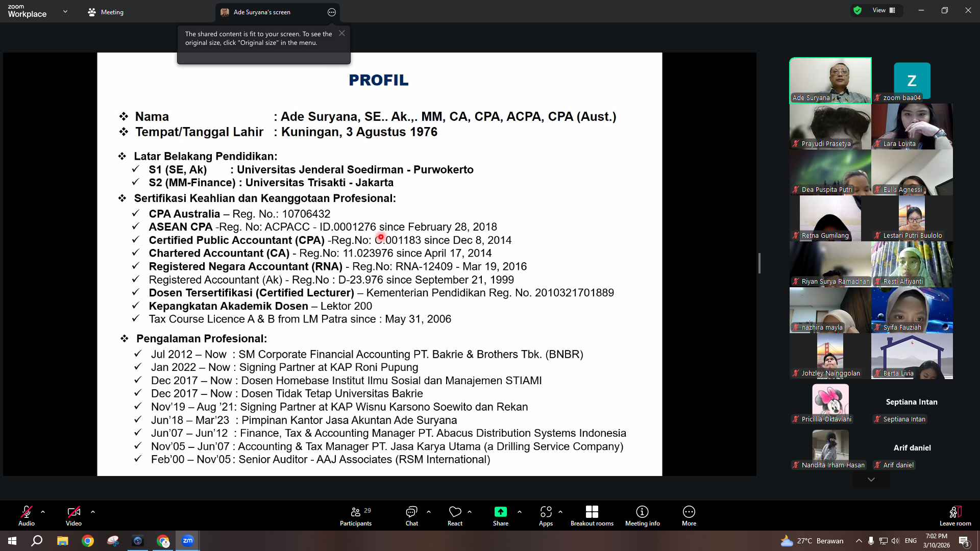Click Leave room
The width and height of the screenshot is (980, 551).
tap(955, 515)
